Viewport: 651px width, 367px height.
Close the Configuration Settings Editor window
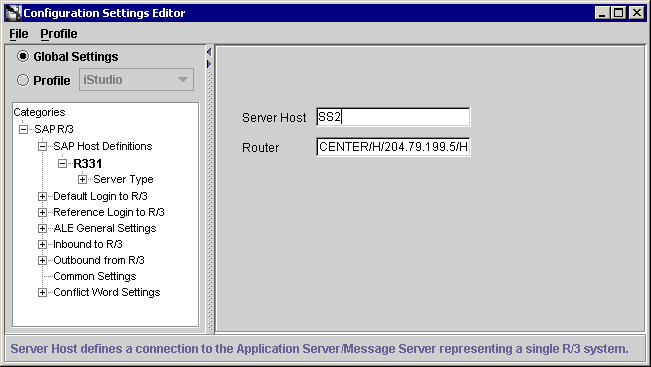coord(637,13)
